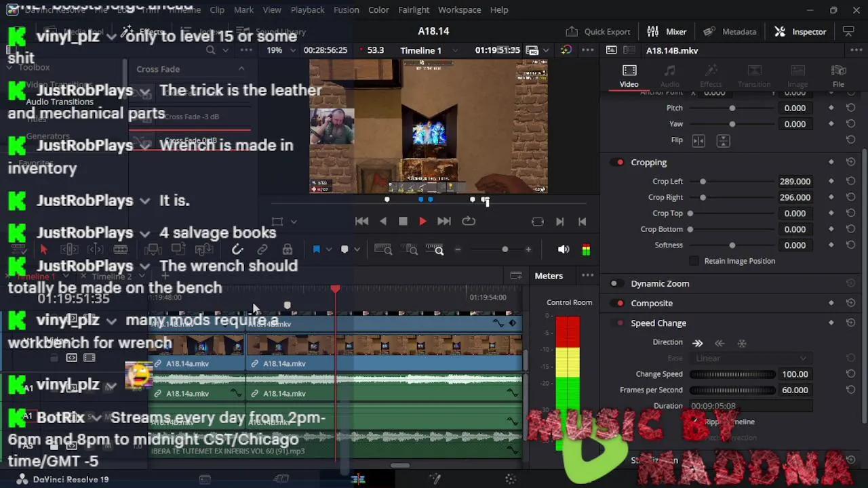The width and height of the screenshot is (868, 488).
Task: Go to next clip button
Action: pos(559,222)
